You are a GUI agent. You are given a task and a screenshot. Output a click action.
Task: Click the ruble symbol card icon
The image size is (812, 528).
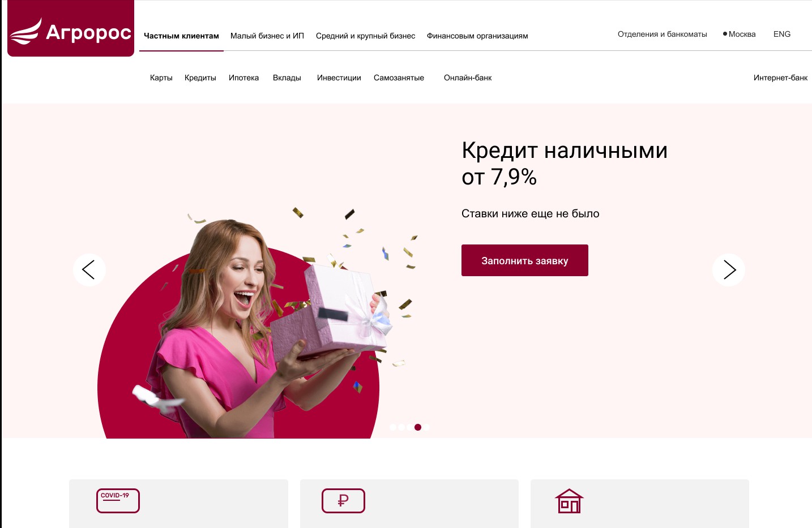click(x=343, y=501)
